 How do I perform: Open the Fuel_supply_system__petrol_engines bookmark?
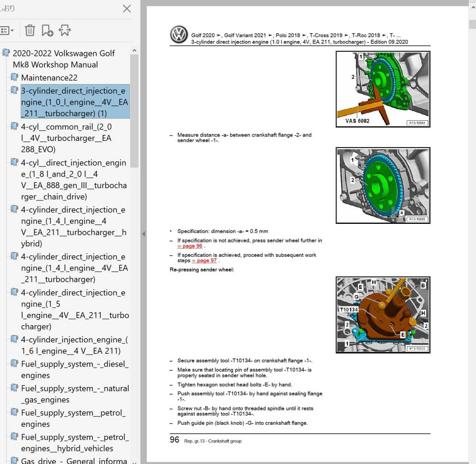point(73,418)
